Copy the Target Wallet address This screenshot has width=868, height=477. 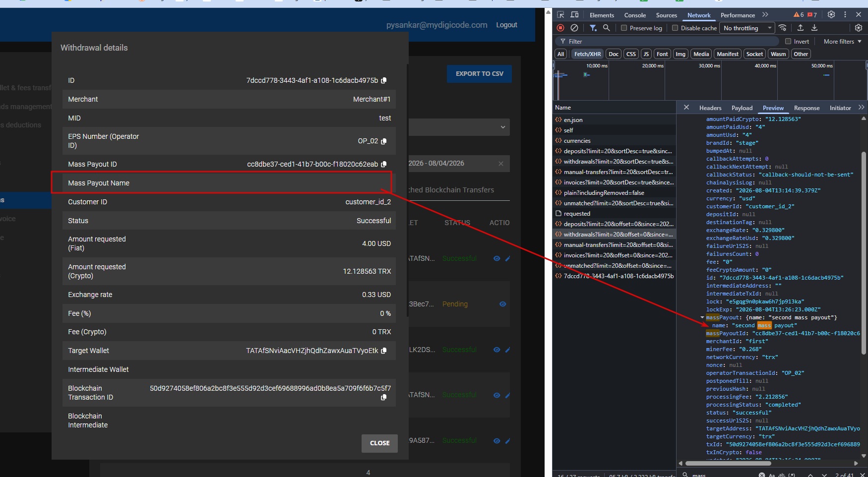point(384,351)
